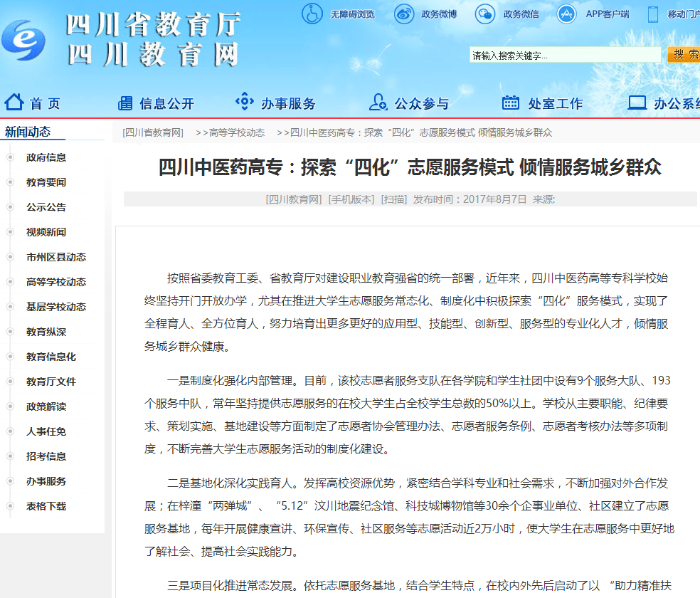
Task: Open the 手机版本 mobile version link
Action: [351, 199]
